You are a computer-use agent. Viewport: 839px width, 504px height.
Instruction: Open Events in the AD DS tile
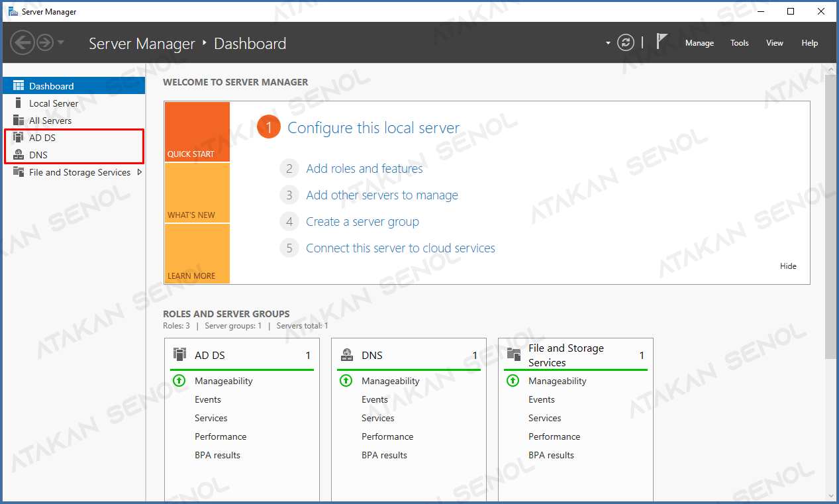coord(208,399)
